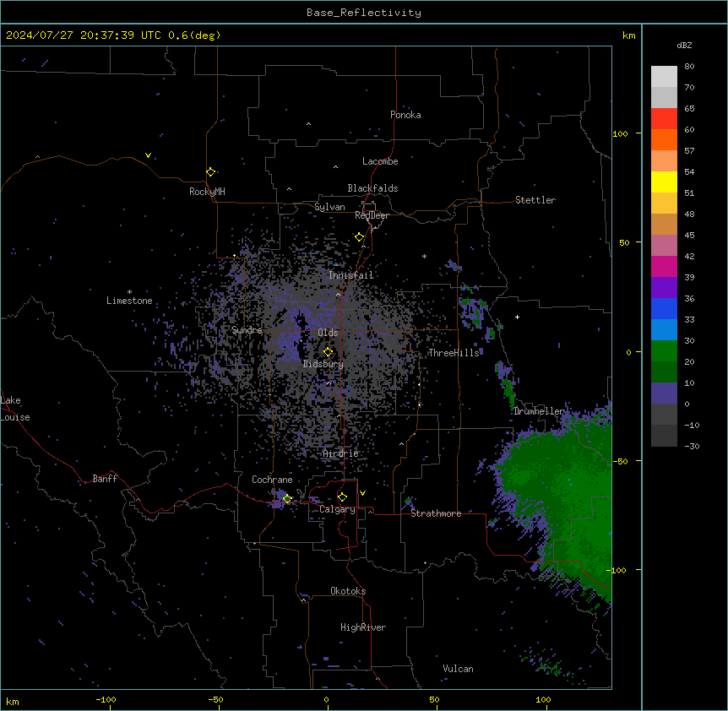
Task: Click the Blackfalds label
Action: pos(372,188)
